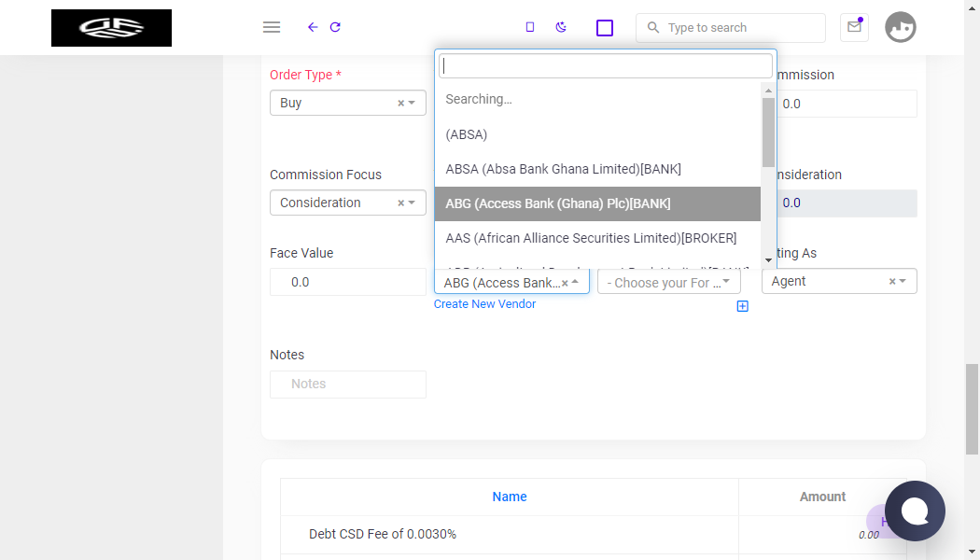Click the refresh icon in header
Screen dimensions: 980x560
335,27
